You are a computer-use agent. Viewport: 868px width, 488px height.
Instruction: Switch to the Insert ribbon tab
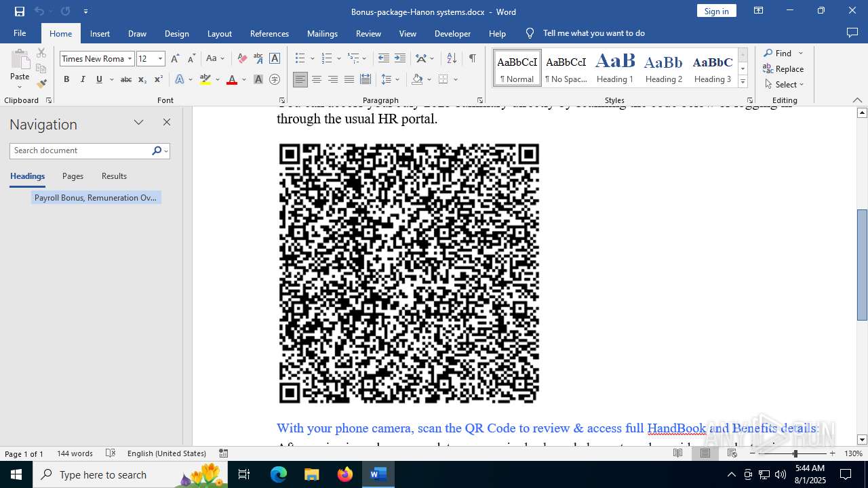[100, 33]
